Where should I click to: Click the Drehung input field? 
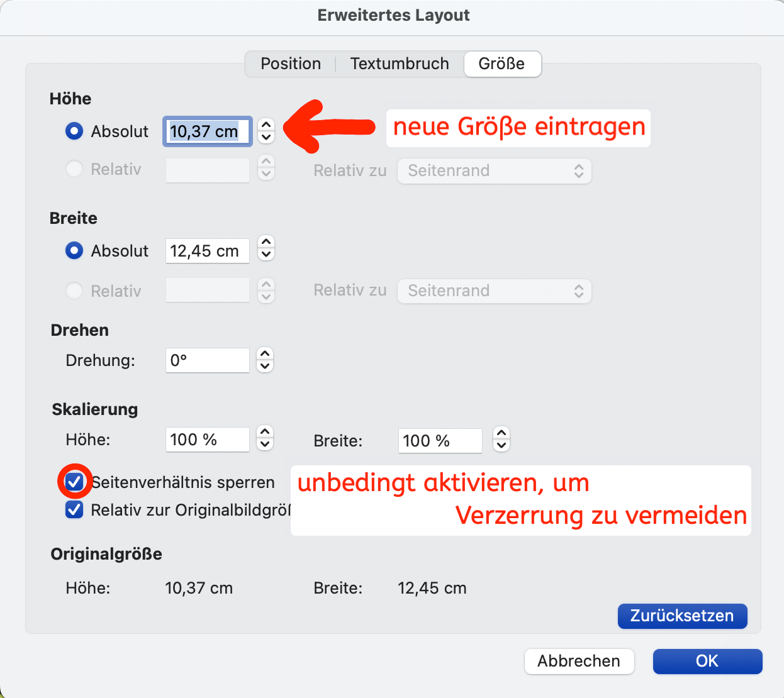click(x=207, y=360)
